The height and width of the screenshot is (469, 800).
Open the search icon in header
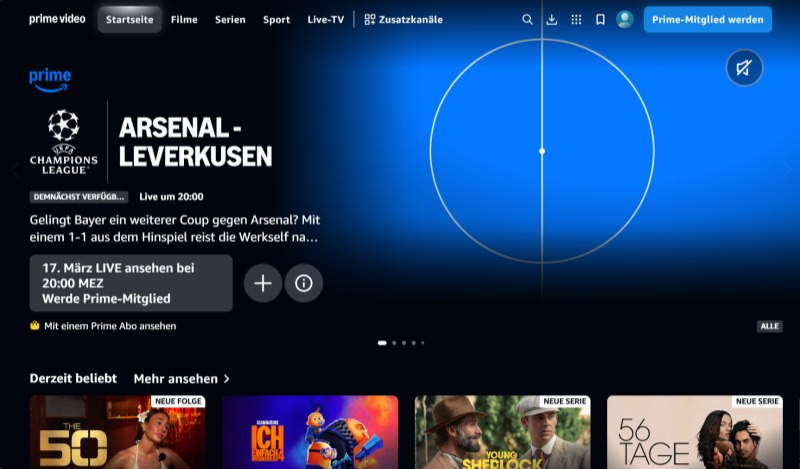(x=527, y=19)
